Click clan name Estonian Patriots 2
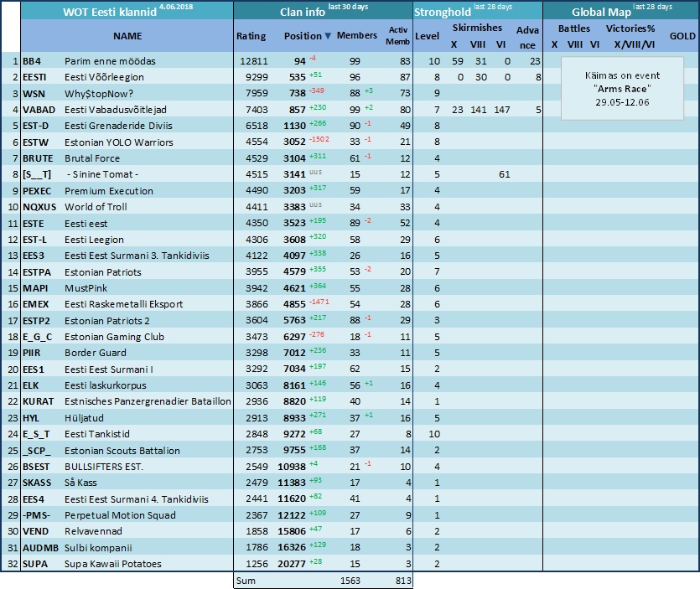Image resolution: width=700 pixels, height=589 pixels. (107, 321)
